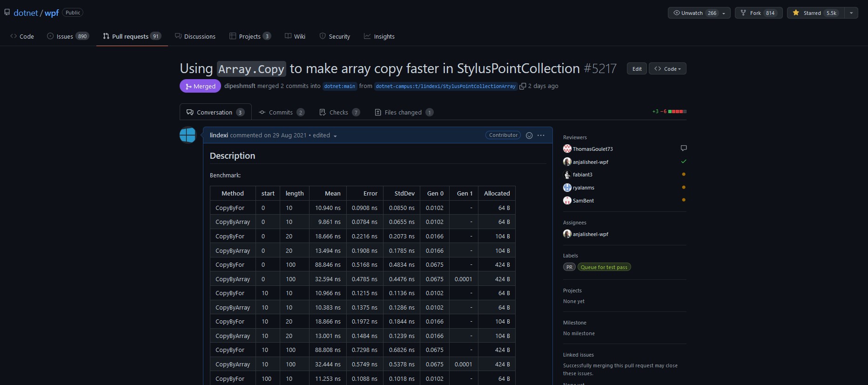Click the fabiant3 reviewer avatar
868x385 pixels.
pos(567,175)
